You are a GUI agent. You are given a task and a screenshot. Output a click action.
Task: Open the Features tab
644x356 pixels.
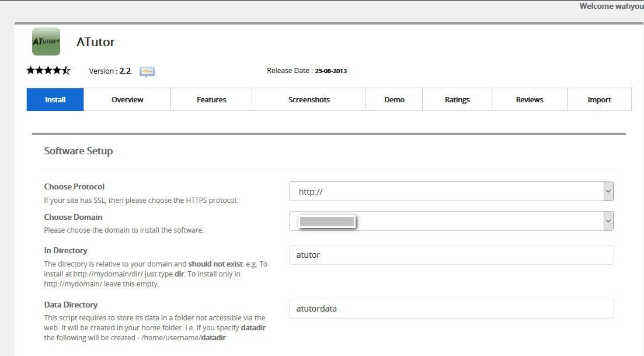point(211,99)
